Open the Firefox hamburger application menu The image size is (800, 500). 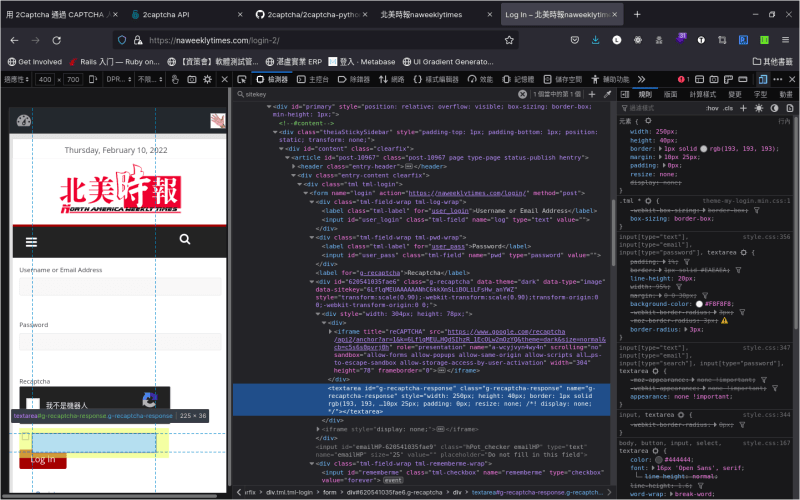(785, 40)
